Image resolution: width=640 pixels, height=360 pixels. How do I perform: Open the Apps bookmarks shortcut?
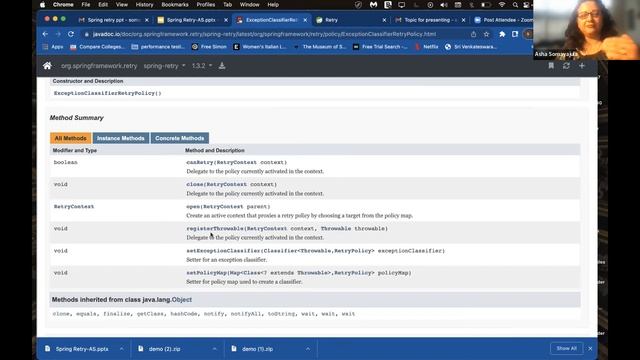click(53, 47)
